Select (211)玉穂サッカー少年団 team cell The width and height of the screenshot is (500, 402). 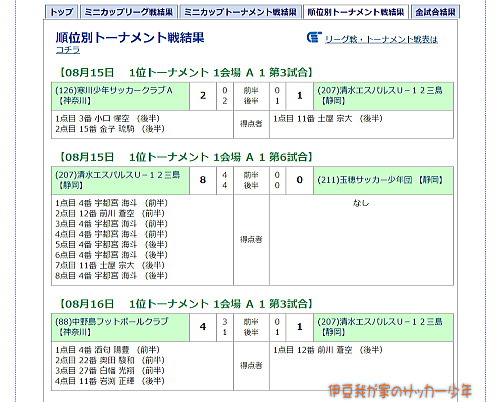(383, 180)
